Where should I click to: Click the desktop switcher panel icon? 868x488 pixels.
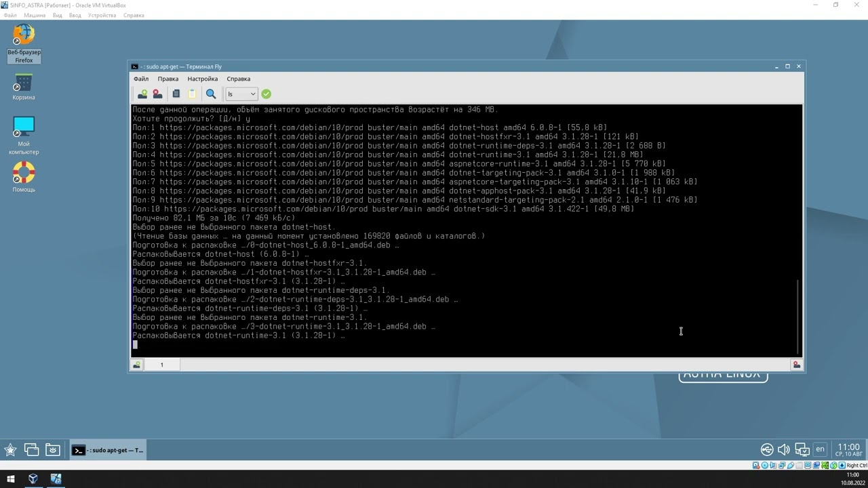(32, 449)
